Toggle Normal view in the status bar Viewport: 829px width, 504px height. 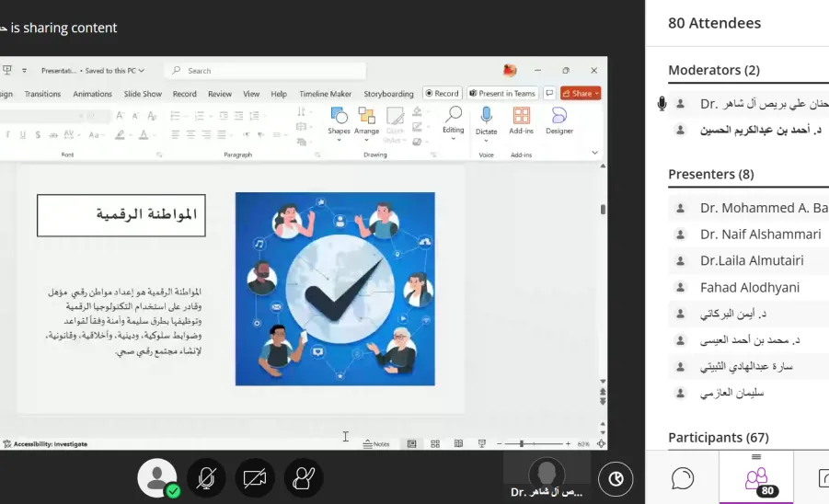pos(412,444)
